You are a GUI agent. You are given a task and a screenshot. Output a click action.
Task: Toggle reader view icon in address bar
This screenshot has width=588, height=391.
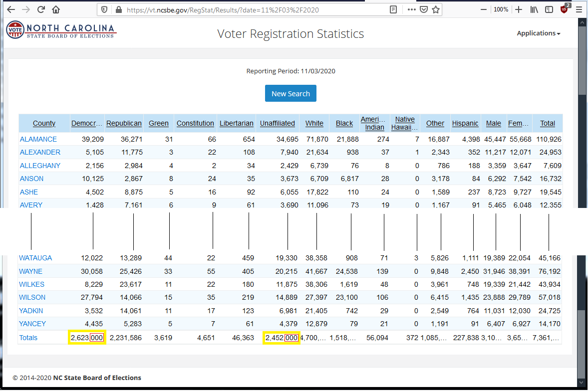click(x=393, y=10)
